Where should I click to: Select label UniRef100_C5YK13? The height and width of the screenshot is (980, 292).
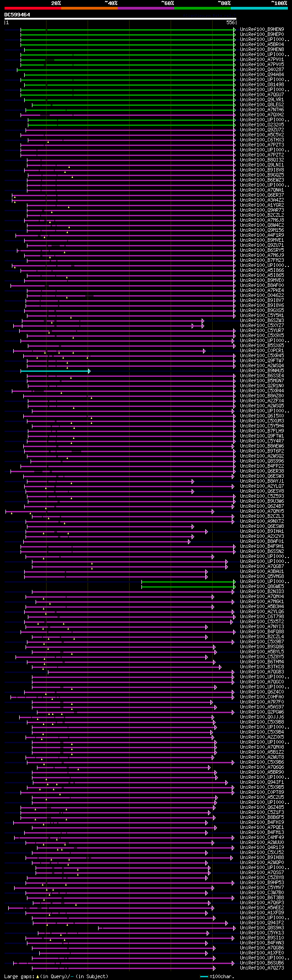pos(262,933)
